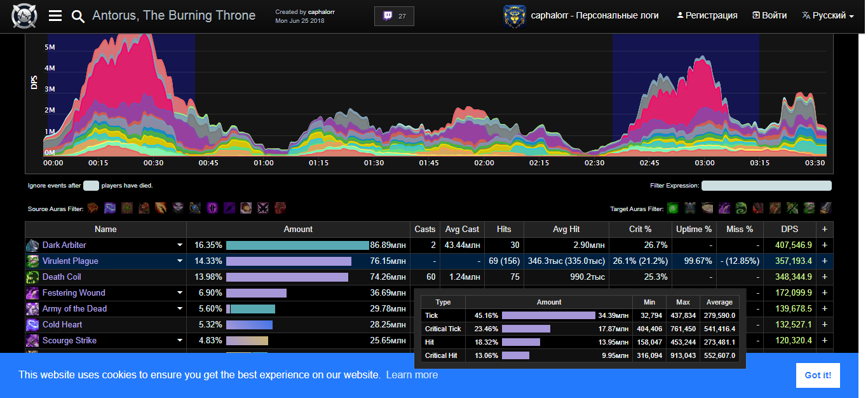868x398 pixels.
Task: Open the hamburger navigation menu
Action: coord(55,16)
